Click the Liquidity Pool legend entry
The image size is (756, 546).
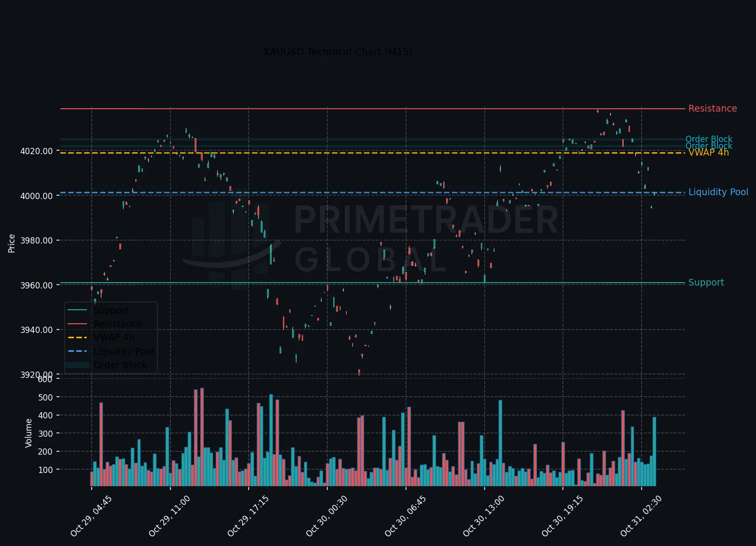coord(124,351)
